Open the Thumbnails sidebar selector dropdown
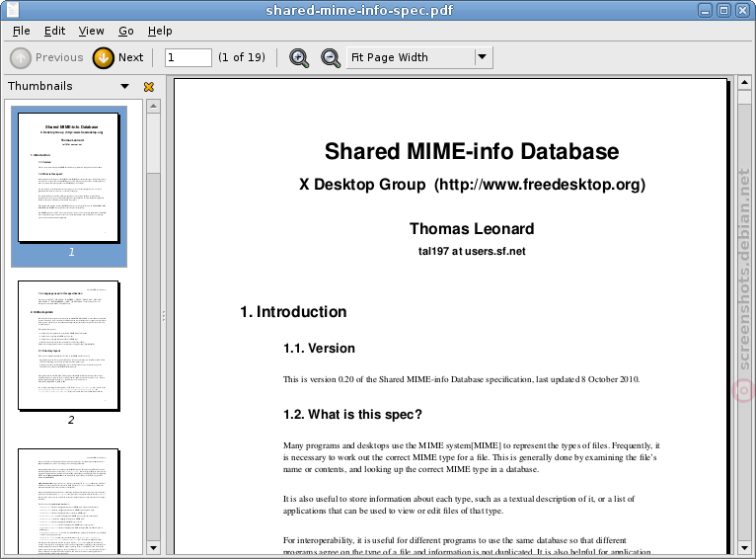 (124, 86)
